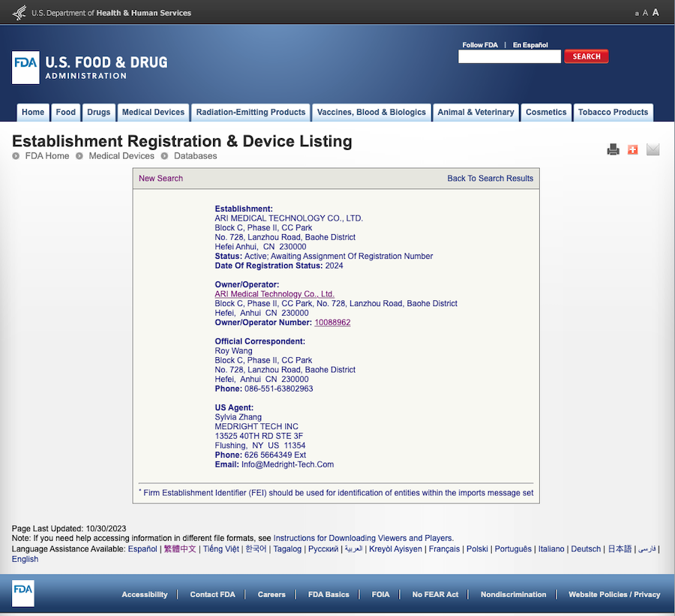Image resolution: width=675 pixels, height=616 pixels.
Task: Switch to Medical Devices tab
Action: 153,113
